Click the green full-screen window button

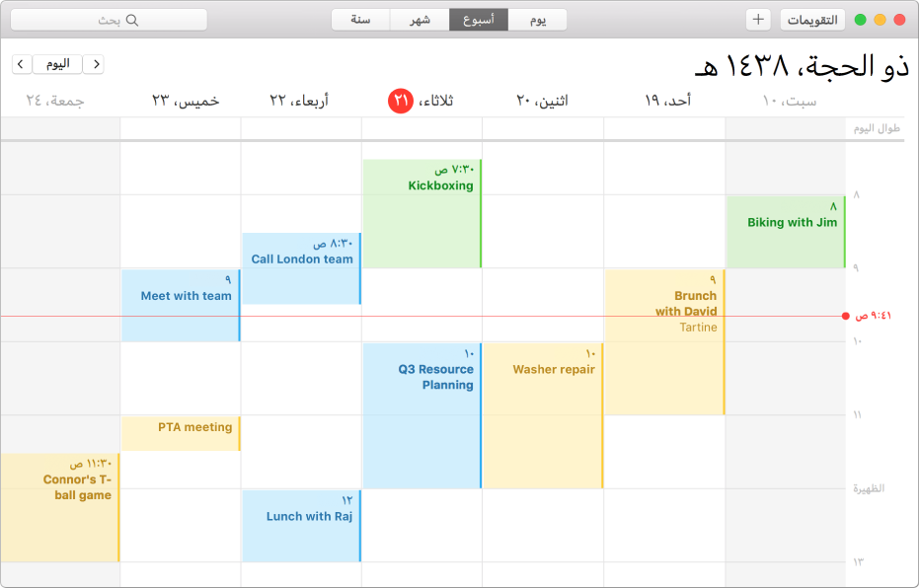[x=860, y=20]
